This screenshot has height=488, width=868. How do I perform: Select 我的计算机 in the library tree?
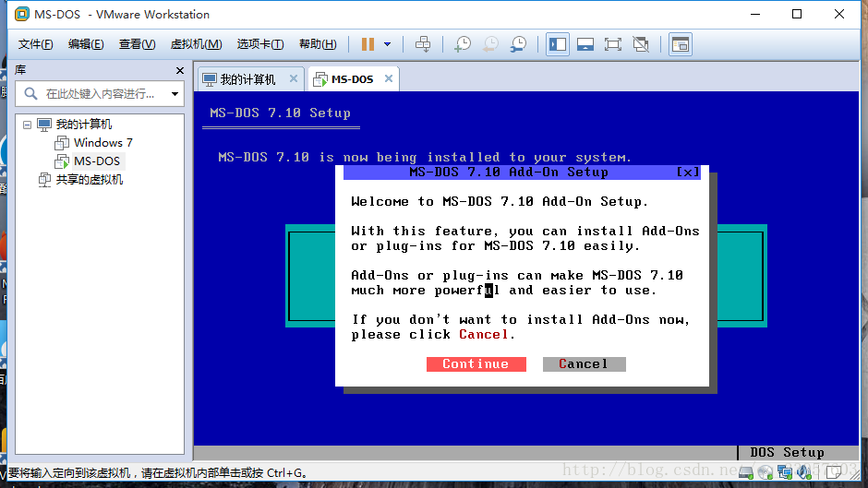pyautogui.click(x=84, y=125)
